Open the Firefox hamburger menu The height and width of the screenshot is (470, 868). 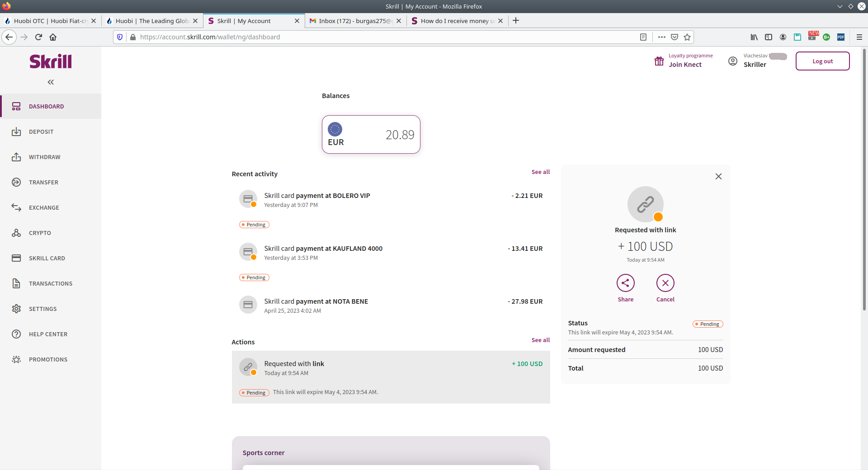coord(859,37)
